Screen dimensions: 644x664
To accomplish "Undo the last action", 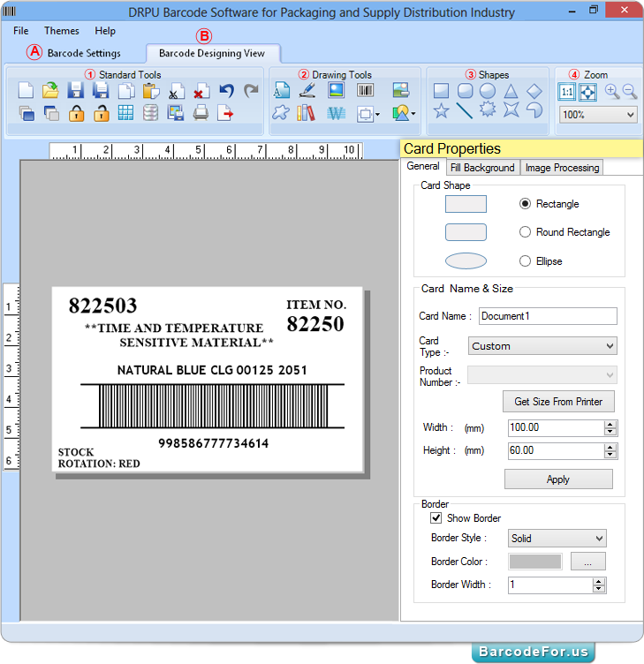I will pos(227,90).
